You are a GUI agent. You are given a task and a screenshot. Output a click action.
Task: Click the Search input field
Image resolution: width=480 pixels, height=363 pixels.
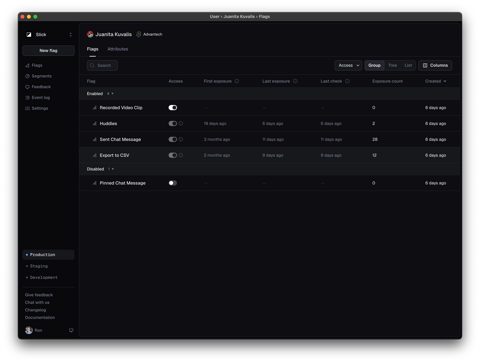[x=102, y=66]
